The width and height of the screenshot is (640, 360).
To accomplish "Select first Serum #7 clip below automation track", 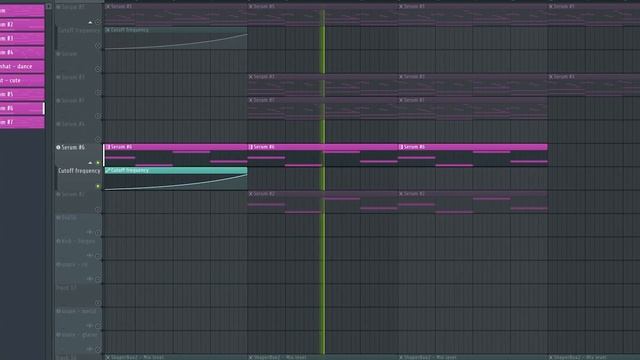I will click(322, 202).
